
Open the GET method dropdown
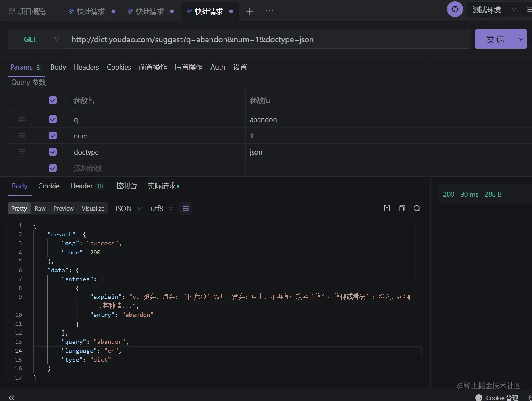click(x=56, y=39)
